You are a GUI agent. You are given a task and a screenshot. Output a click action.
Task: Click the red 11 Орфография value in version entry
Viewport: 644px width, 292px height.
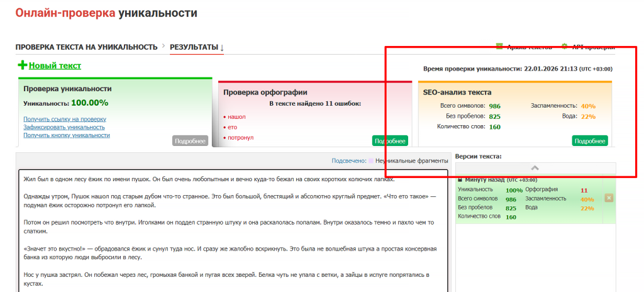[584, 191]
